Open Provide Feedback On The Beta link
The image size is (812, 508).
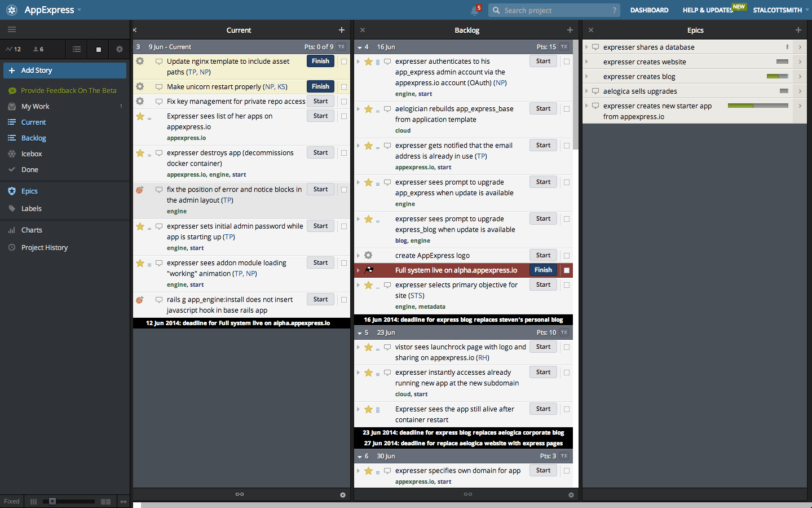coord(69,91)
